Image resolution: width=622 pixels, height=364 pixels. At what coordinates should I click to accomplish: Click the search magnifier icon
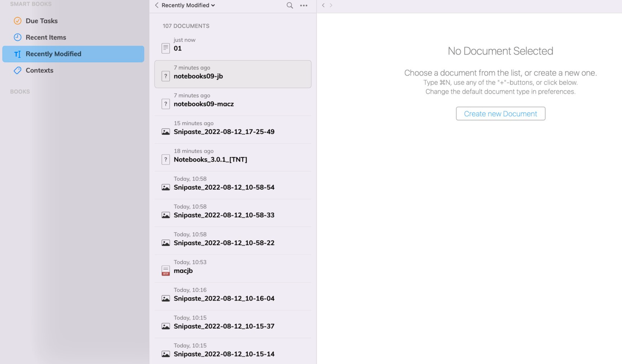click(290, 5)
